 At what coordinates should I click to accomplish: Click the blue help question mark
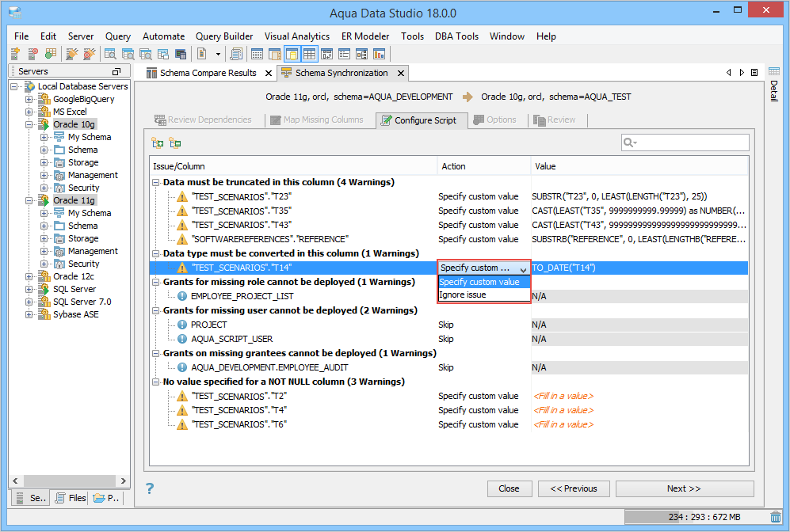click(x=150, y=488)
